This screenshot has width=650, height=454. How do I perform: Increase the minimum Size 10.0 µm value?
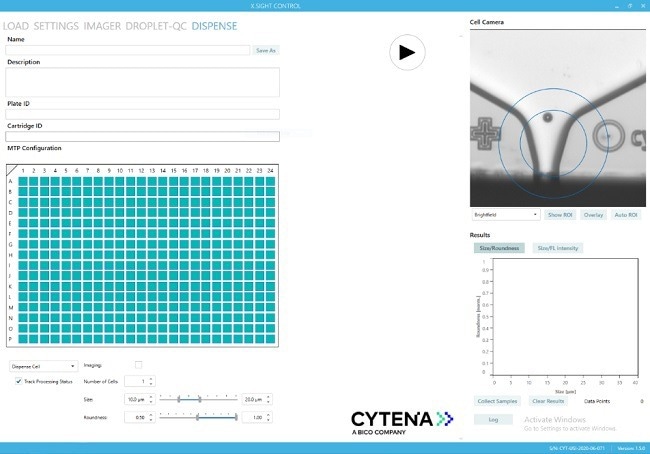151,397
